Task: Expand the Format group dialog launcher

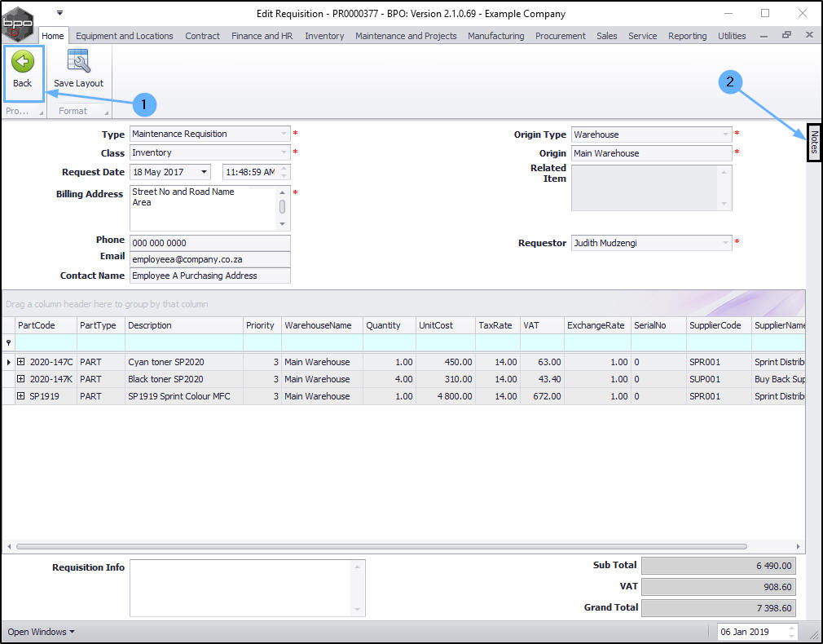Action: (x=107, y=112)
